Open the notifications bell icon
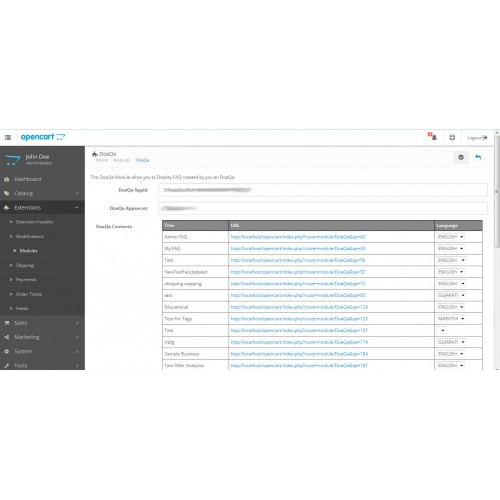Screen dimensions: 500x500 [433, 137]
